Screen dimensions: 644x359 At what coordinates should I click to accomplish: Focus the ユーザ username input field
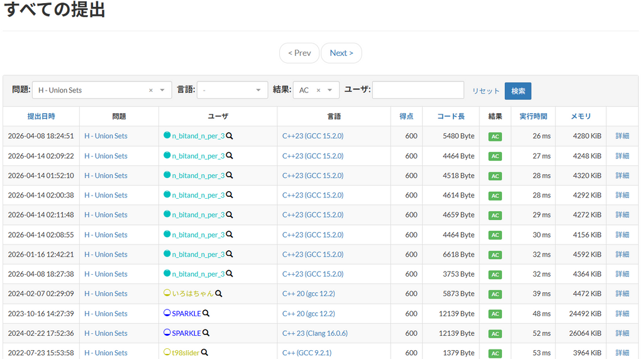pyautogui.click(x=418, y=90)
